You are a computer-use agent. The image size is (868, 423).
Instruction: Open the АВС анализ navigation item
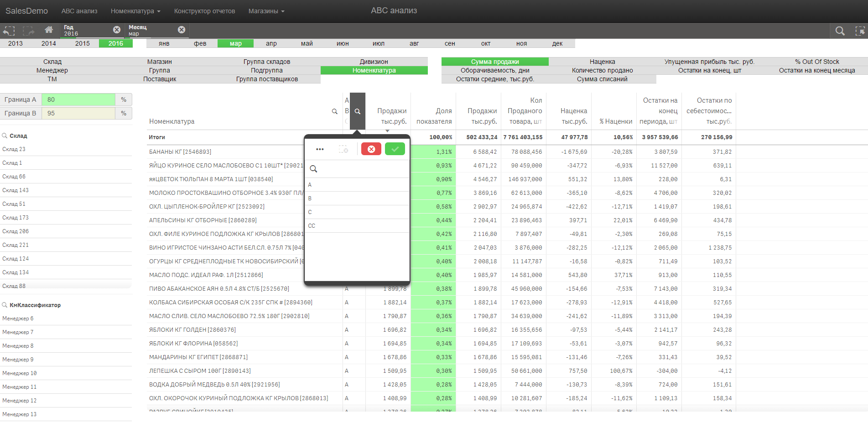(x=79, y=11)
